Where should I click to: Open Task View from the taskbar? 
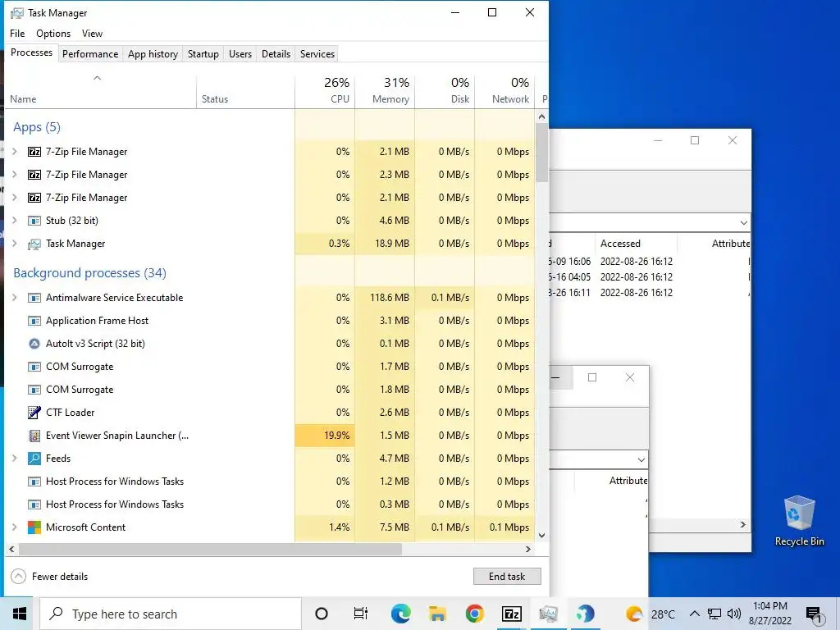(361, 614)
